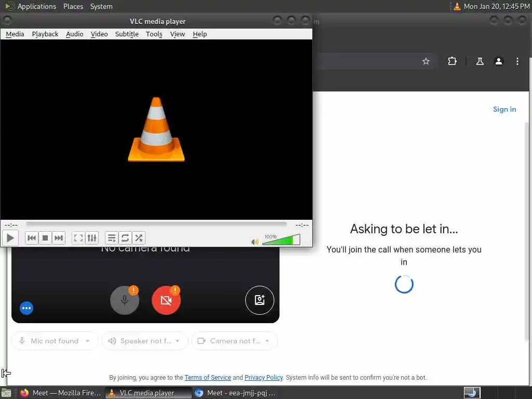
Task: Click the VLC Play button
Action: click(10, 238)
